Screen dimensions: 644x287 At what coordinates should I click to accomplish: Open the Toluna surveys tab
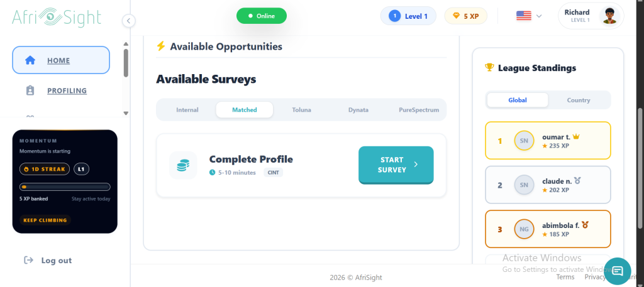301,110
